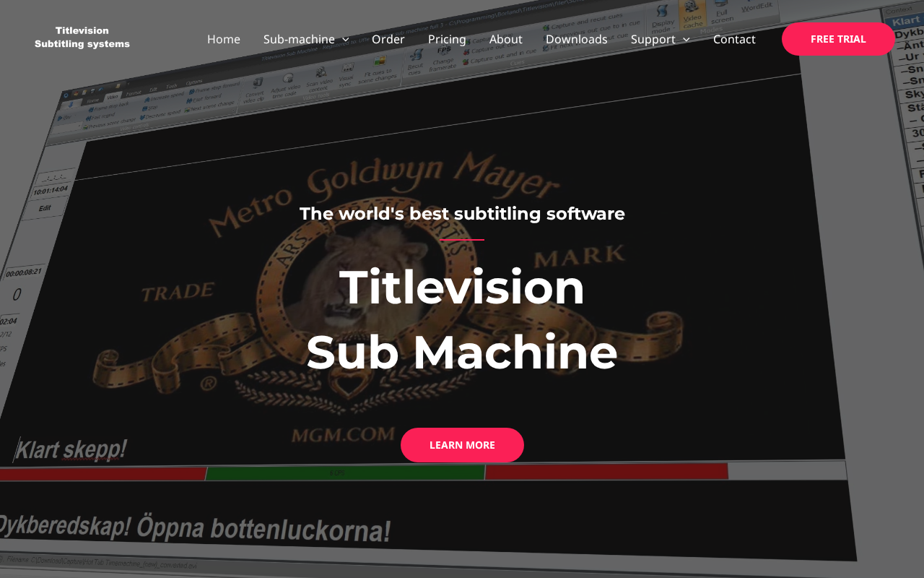Start the FREE TRIAL
Viewport: 924px width, 578px height.
tap(837, 39)
